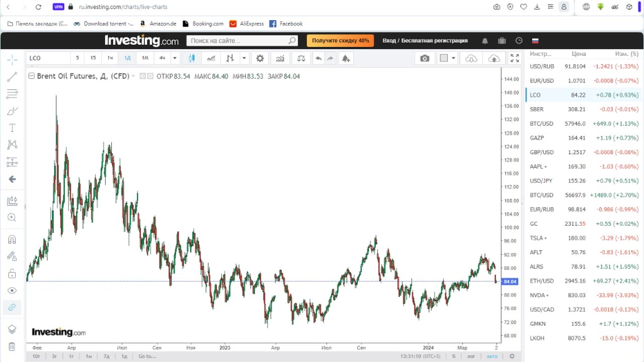This screenshot has height=362, width=644.
Task: Click the trash icon to remove drawings
Action: [12, 346]
